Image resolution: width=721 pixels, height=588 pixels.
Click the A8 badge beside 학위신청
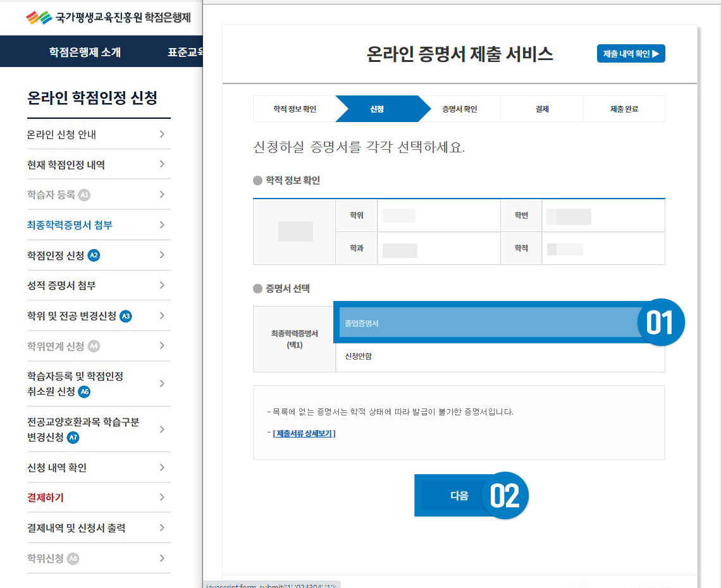tap(73, 559)
